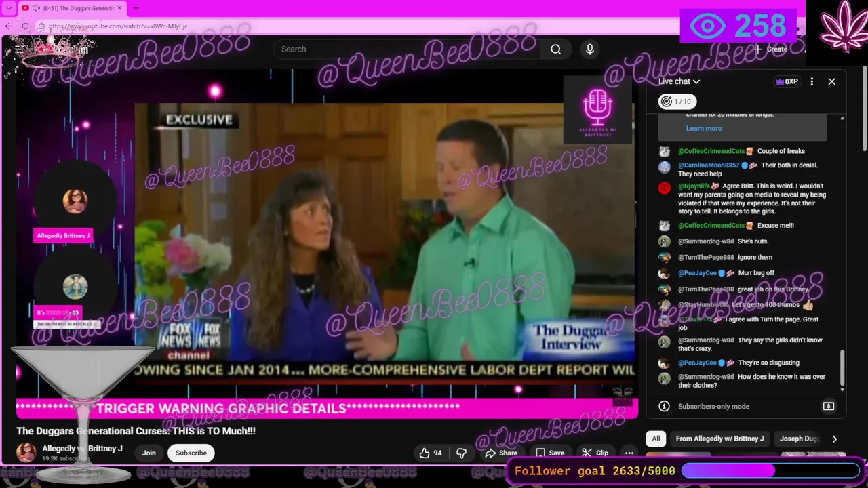Open the tab search chevron in browser

click(x=9, y=8)
